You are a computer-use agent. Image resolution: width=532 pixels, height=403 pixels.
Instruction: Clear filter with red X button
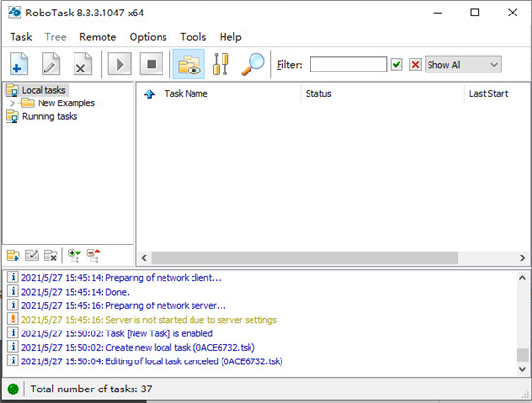415,65
